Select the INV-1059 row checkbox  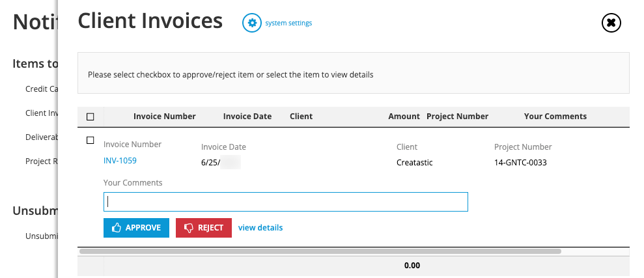(x=91, y=141)
